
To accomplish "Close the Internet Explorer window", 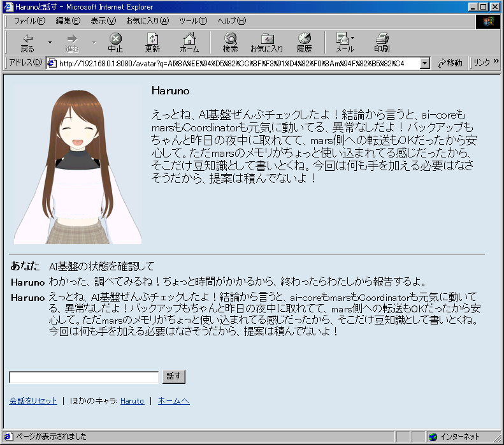I will tap(494, 7).
